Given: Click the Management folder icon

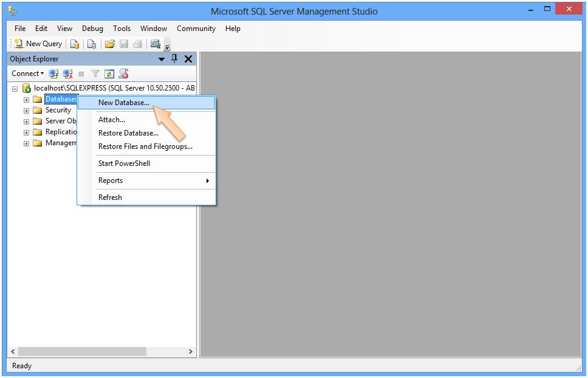Looking at the screenshot, I should (x=37, y=142).
